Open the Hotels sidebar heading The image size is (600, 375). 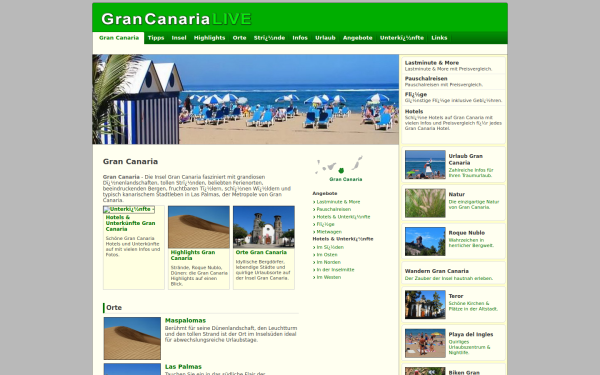coord(414,111)
